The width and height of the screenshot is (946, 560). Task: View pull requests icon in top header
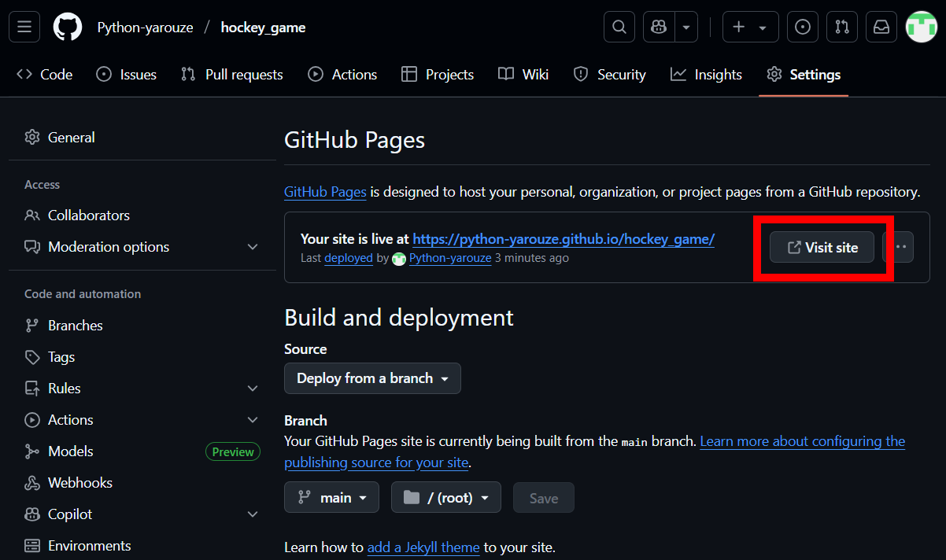842,28
